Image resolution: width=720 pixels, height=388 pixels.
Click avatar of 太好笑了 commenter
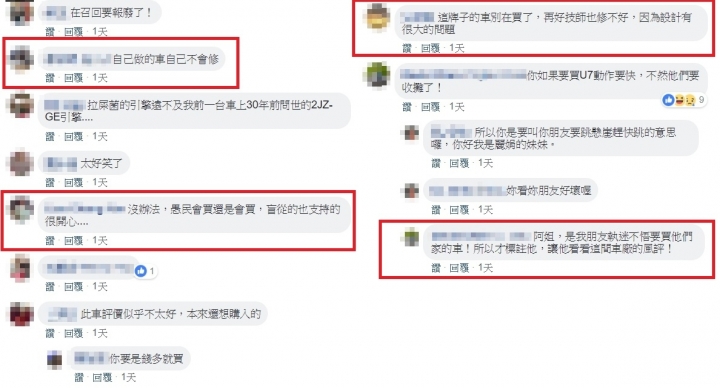click(x=22, y=163)
